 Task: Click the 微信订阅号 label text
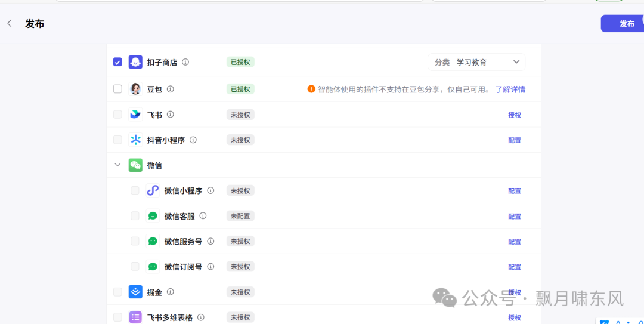(183, 267)
